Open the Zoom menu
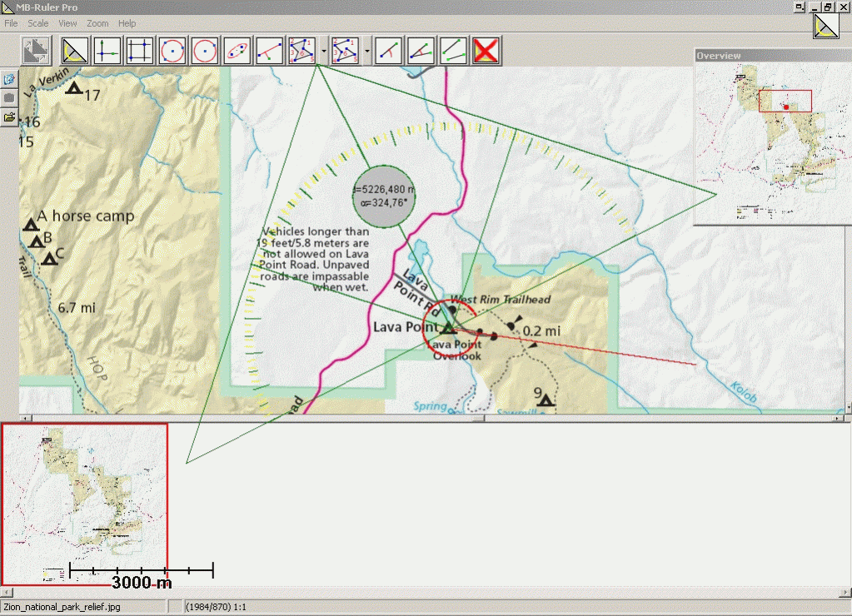Screen dimensions: 852x616 [x=97, y=23]
